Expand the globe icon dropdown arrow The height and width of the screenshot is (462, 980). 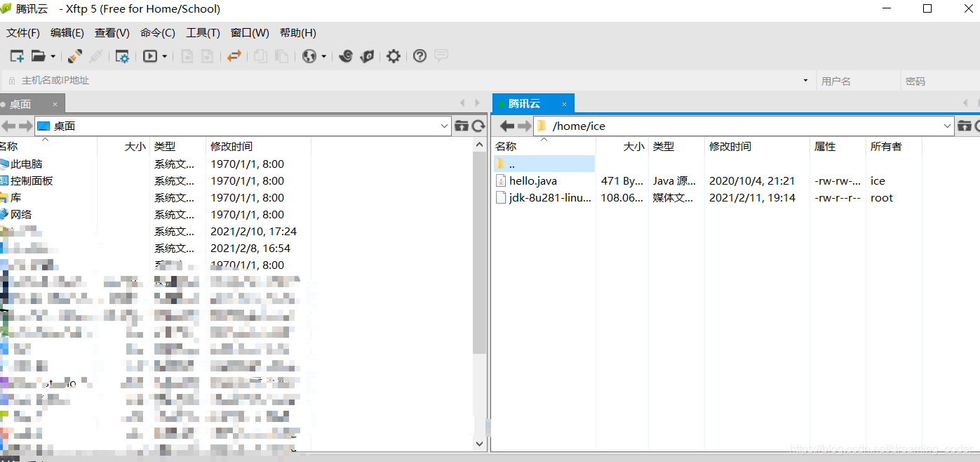323,57
